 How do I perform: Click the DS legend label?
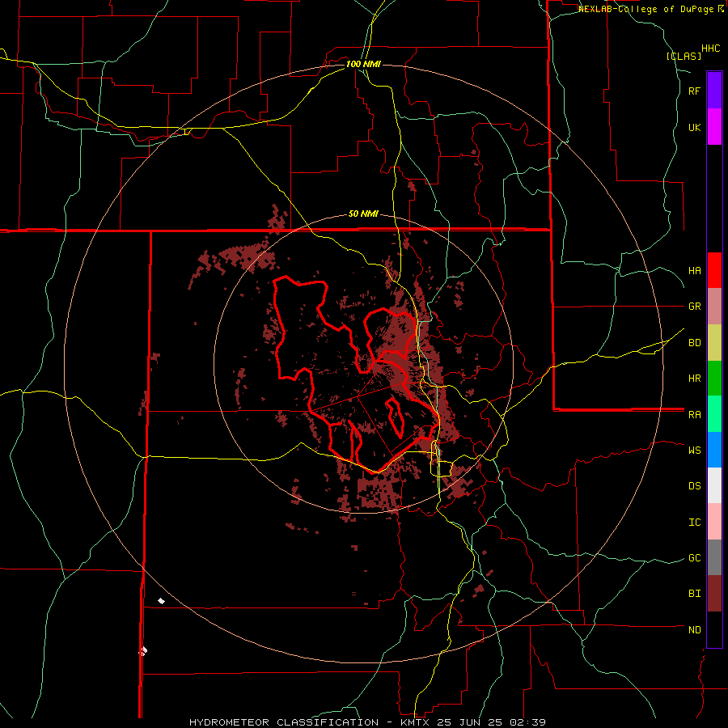[695, 486]
